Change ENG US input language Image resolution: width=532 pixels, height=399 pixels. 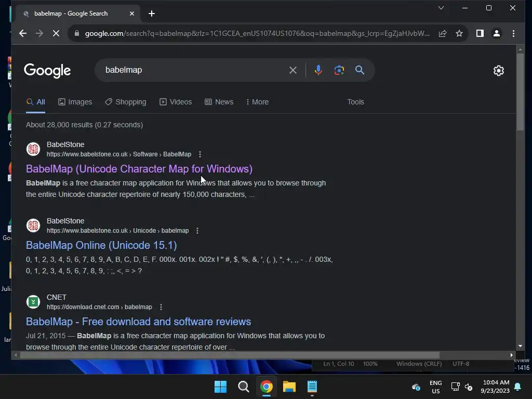click(436, 387)
